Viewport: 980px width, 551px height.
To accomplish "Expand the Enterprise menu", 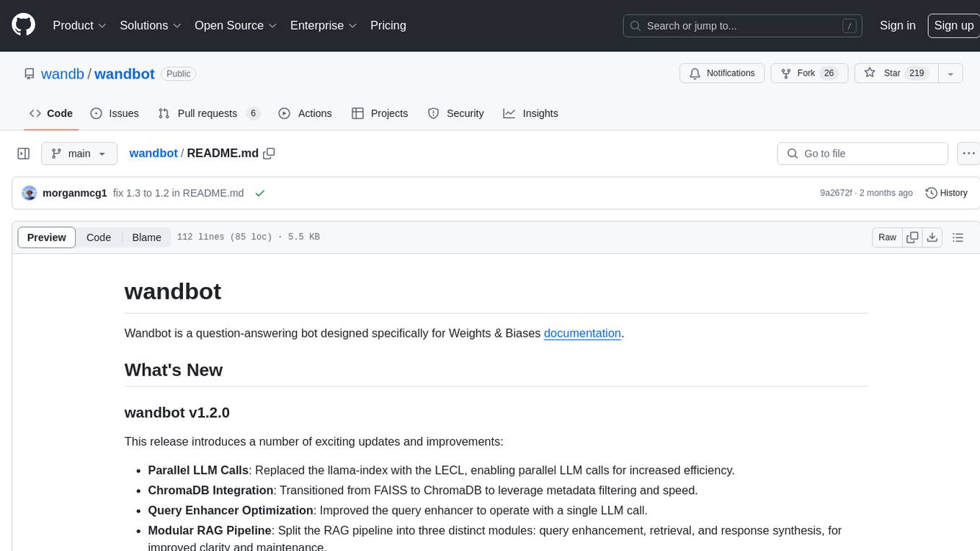I will 324,25.
